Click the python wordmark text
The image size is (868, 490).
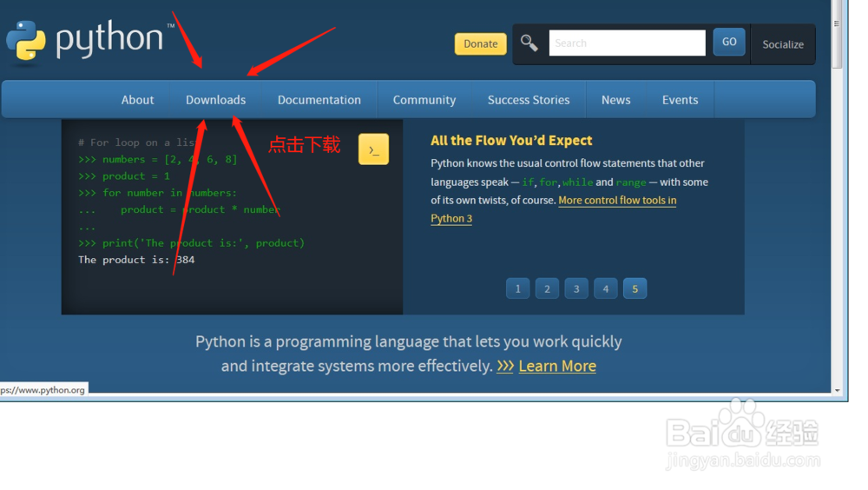109,39
